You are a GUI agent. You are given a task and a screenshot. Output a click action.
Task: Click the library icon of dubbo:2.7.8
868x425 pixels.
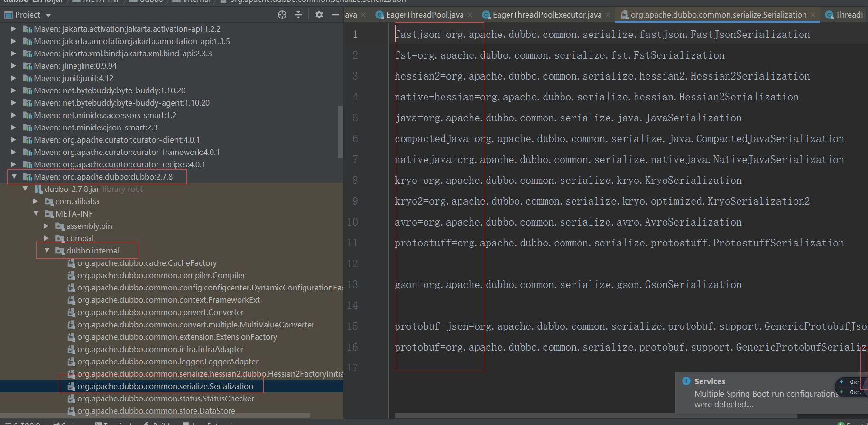tap(28, 177)
